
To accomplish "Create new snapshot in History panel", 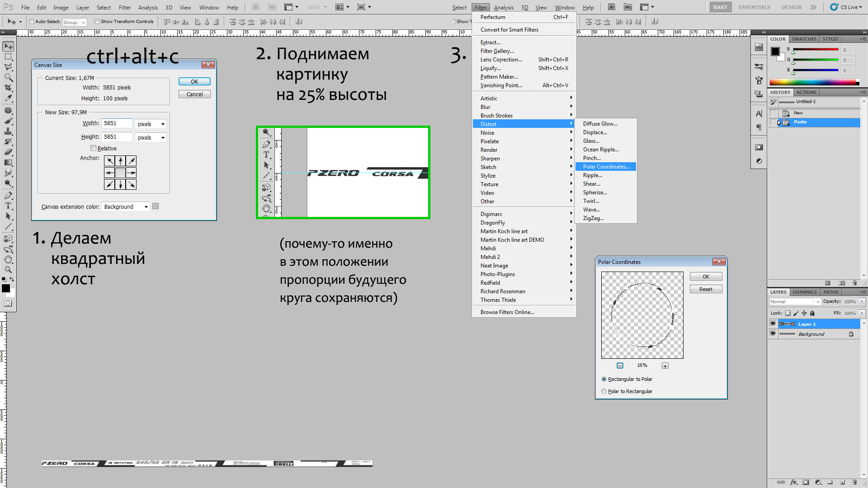I will [x=842, y=283].
